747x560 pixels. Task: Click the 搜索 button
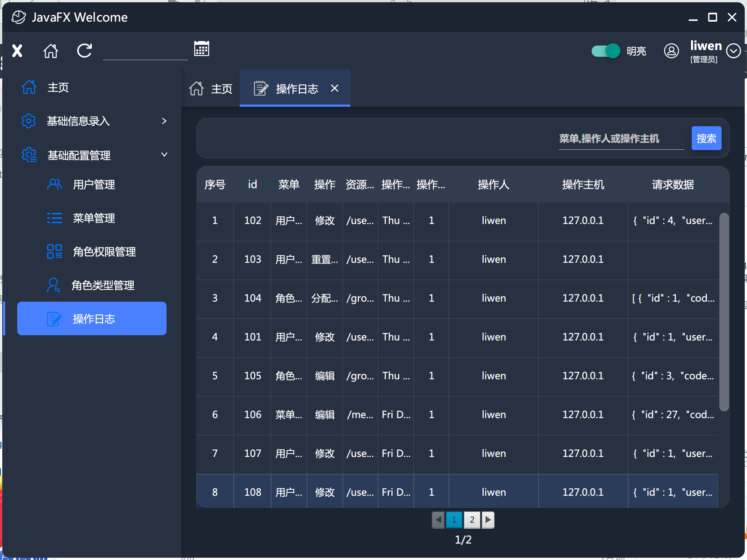(x=706, y=139)
